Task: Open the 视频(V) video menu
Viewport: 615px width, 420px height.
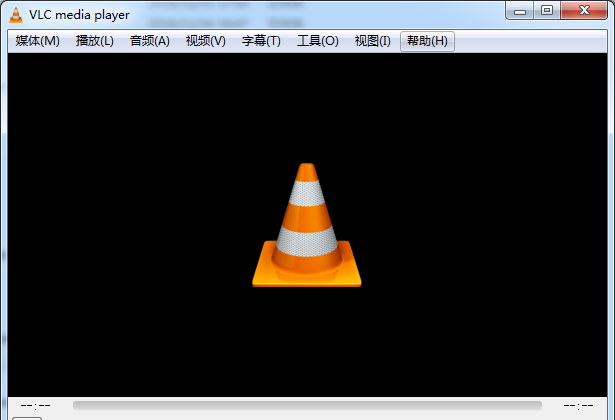Action: click(206, 41)
